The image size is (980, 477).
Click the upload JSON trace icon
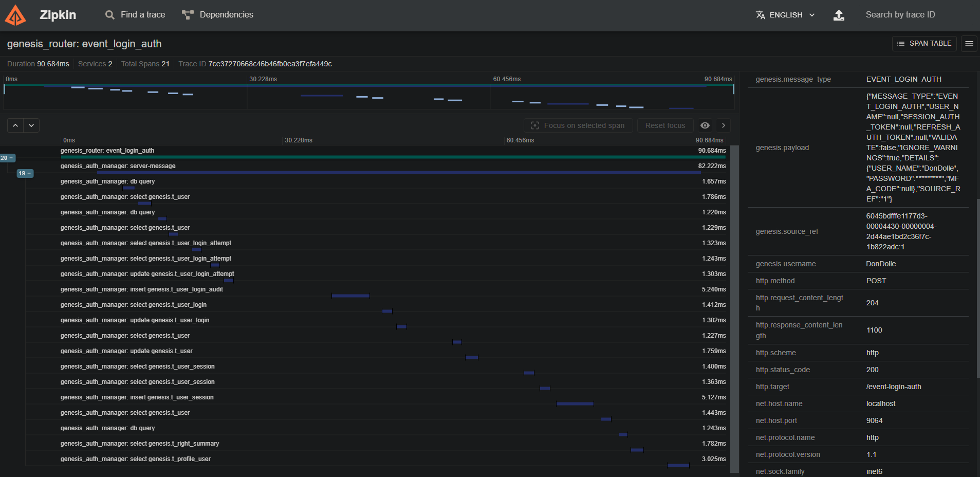click(839, 15)
